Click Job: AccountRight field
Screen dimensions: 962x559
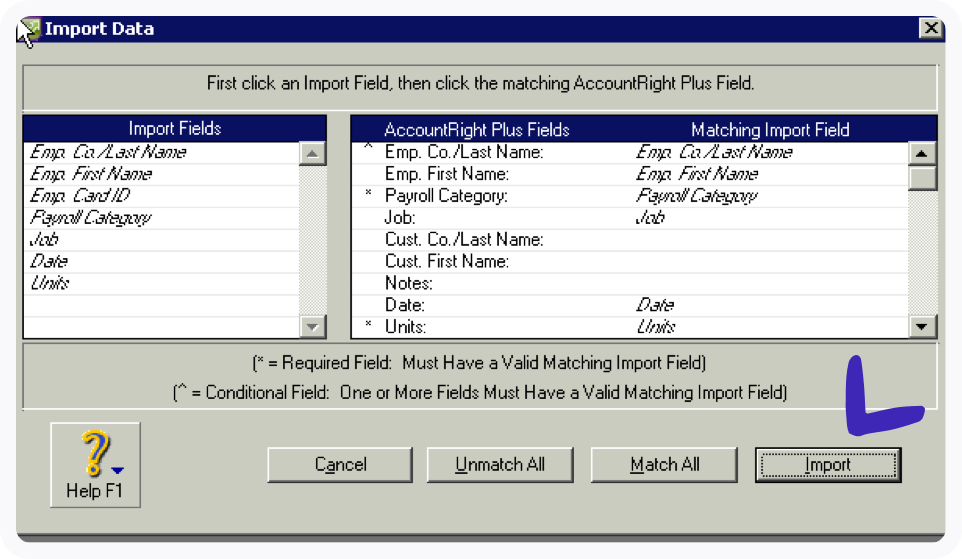coord(400,218)
